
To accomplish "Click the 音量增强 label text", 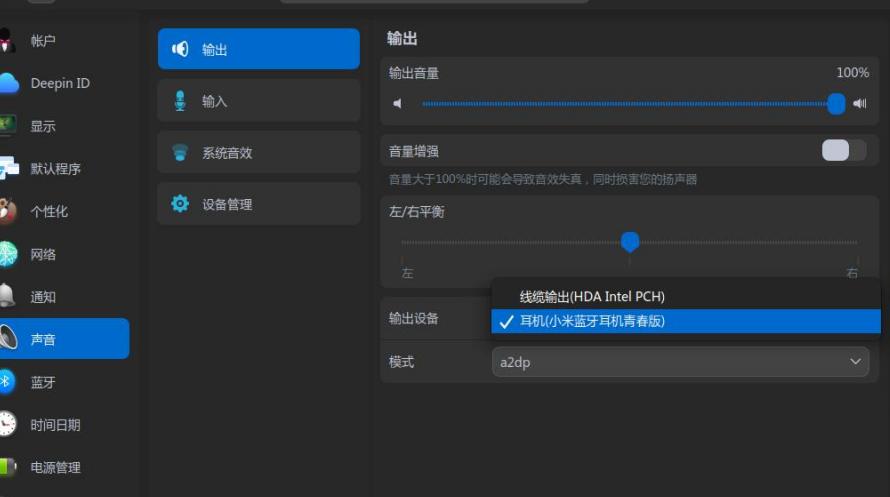I will [x=414, y=151].
